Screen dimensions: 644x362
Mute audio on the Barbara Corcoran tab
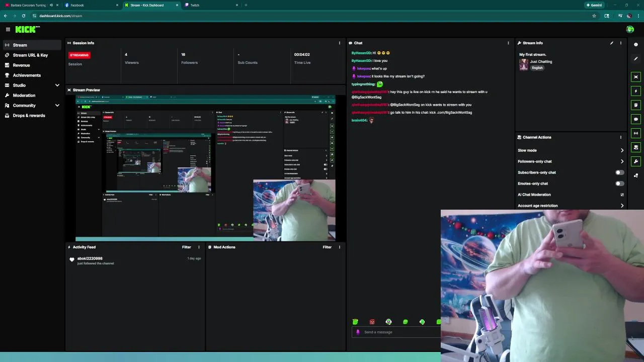[x=51, y=5]
